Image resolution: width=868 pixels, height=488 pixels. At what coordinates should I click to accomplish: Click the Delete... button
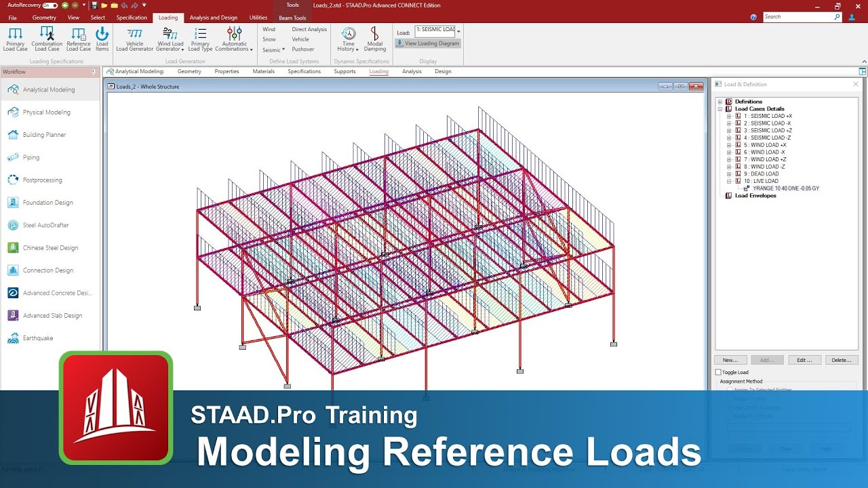pyautogui.click(x=842, y=360)
